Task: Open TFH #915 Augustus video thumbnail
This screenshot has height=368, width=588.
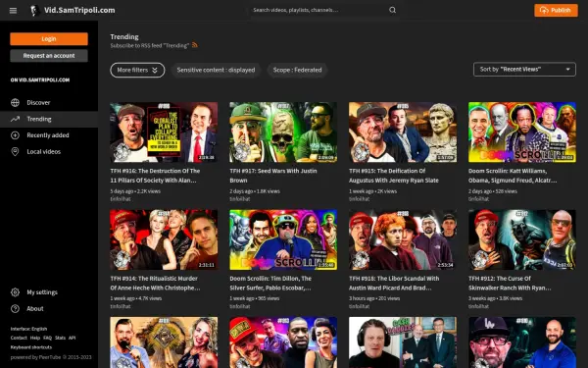Action: point(403,132)
